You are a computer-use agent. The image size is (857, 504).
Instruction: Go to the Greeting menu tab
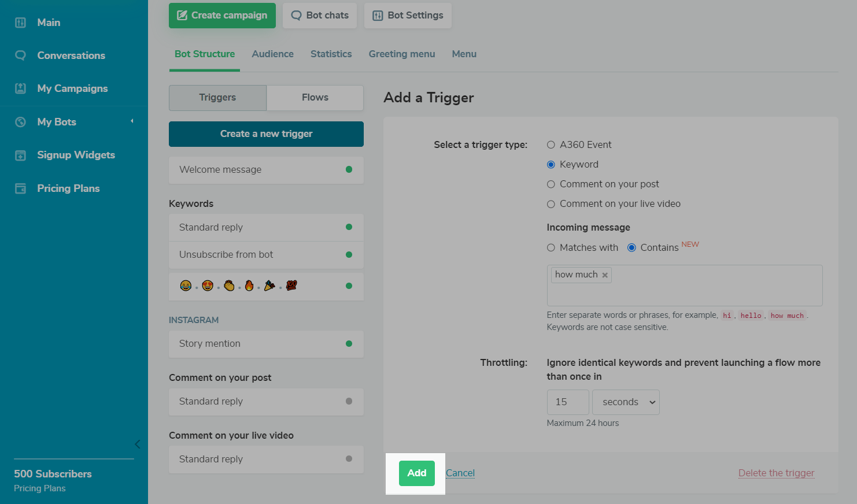click(401, 54)
